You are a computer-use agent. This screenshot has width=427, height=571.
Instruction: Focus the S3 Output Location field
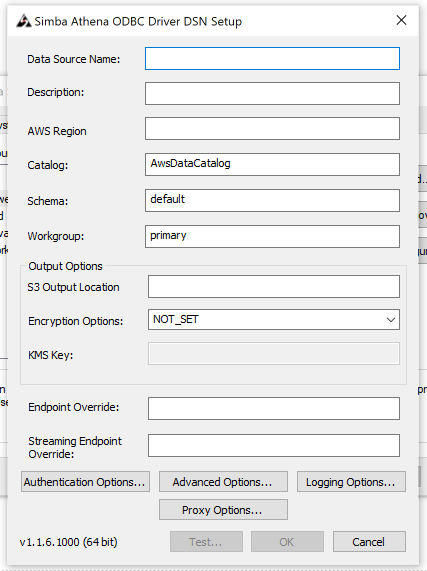[x=274, y=287]
